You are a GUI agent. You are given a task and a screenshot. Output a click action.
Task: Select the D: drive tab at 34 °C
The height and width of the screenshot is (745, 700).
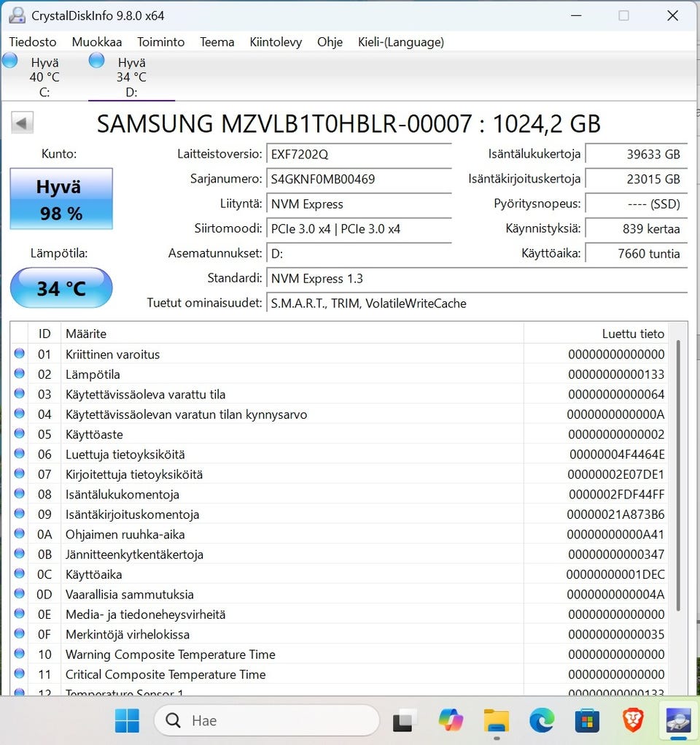(x=131, y=77)
